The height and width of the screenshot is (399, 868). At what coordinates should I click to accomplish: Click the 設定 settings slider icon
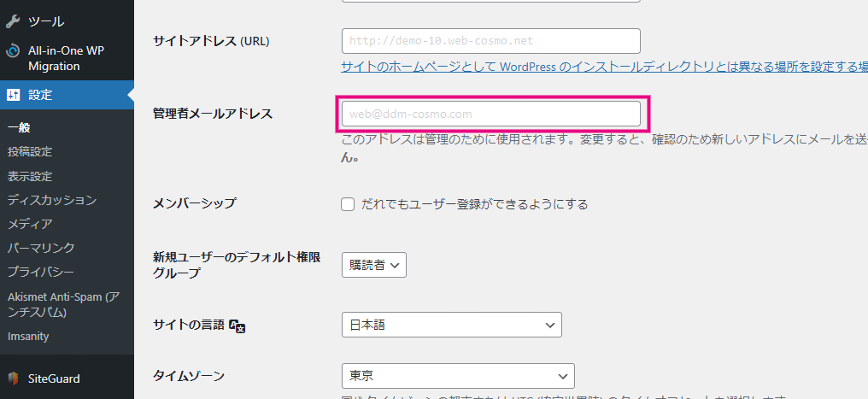pos(14,95)
